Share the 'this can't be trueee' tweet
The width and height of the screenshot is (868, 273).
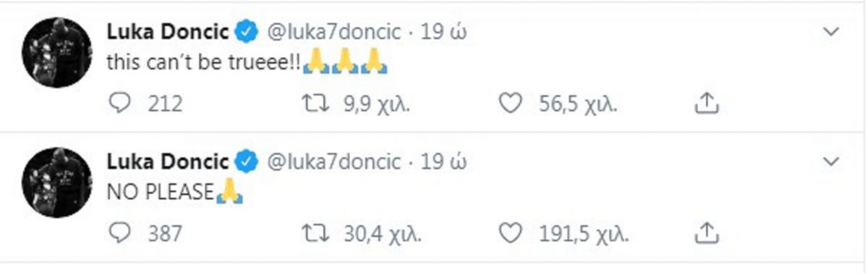(x=707, y=104)
